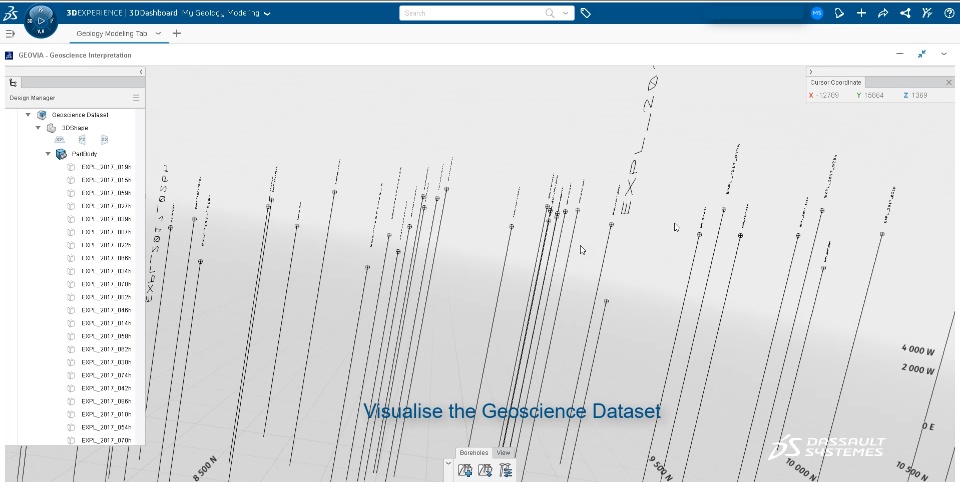Open the My Geology Modeling dashboard dropdown

267,13
